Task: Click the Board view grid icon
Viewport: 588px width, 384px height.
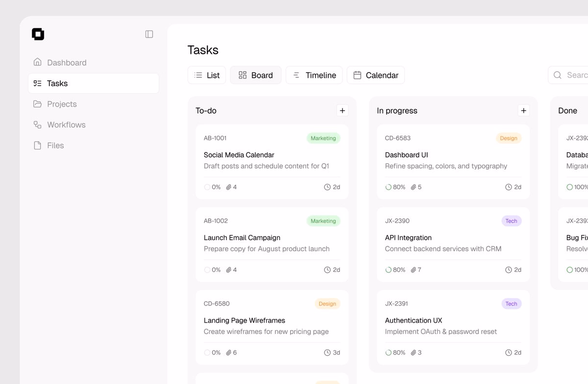Action: point(243,75)
